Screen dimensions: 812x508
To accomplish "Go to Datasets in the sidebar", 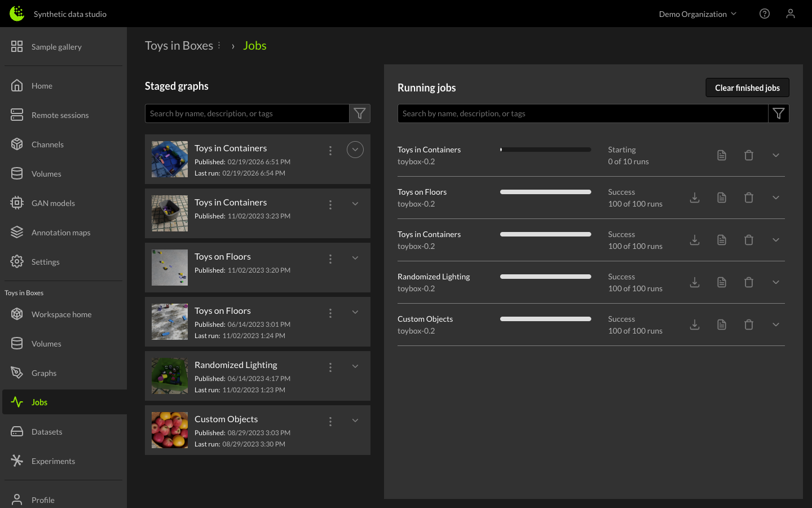I will coord(47,432).
